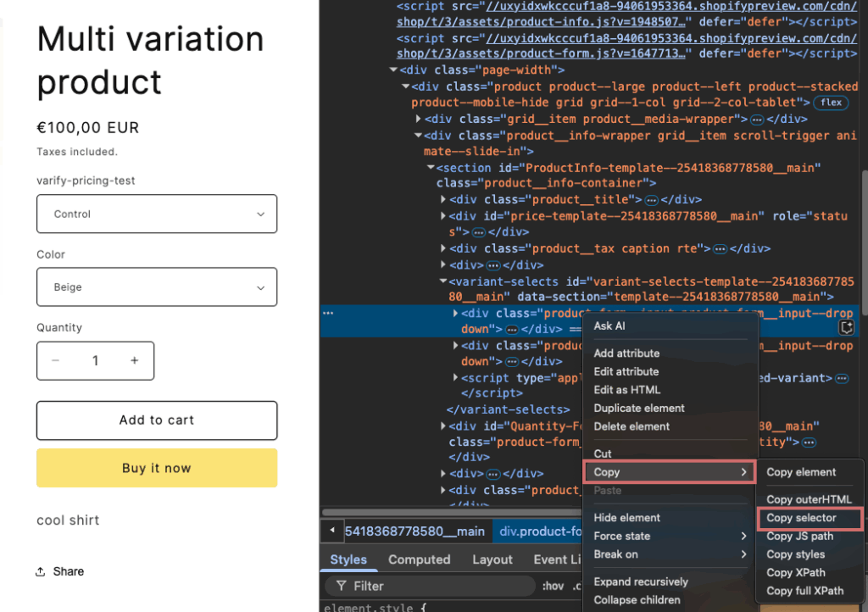Screen dimensions: 868x612
Task: Collapse the product--large div node
Action: coord(406,86)
